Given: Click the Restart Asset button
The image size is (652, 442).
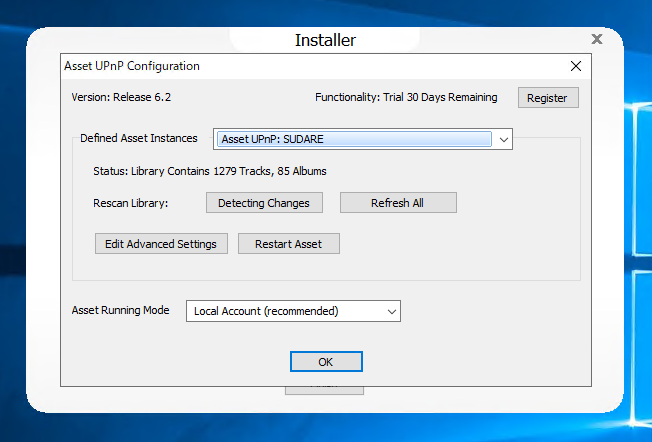Looking at the screenshot, I should [289, 244].
